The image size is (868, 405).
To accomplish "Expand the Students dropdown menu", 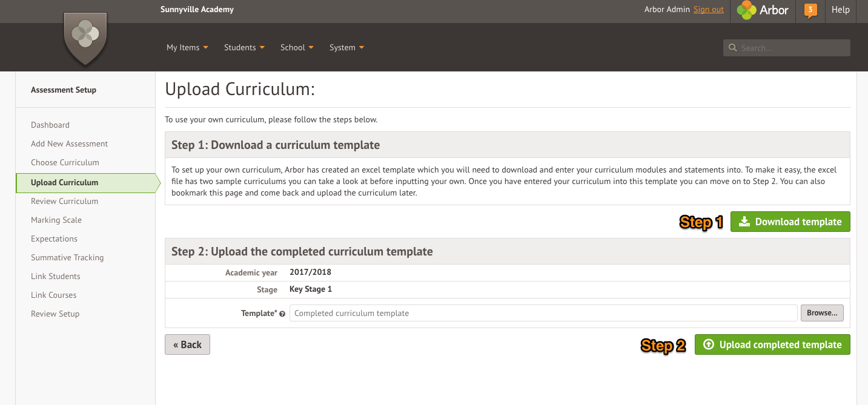I will click(244, 47).
